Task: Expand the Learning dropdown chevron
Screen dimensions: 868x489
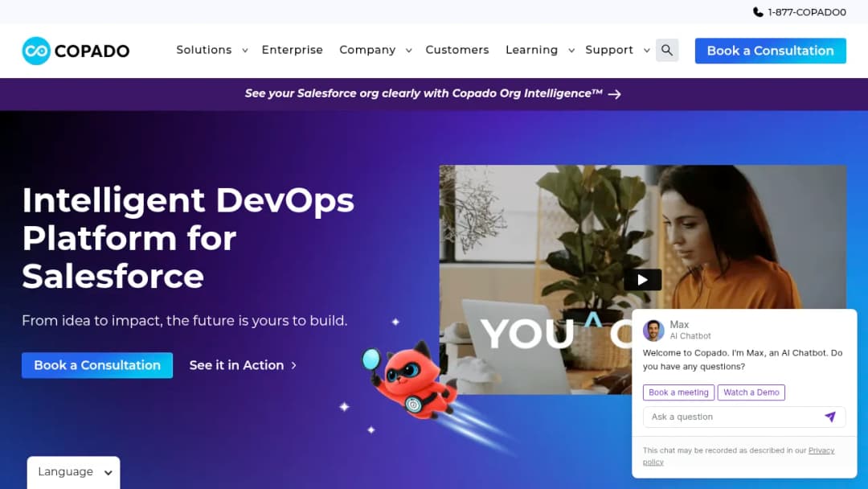Action: (571, 51)
